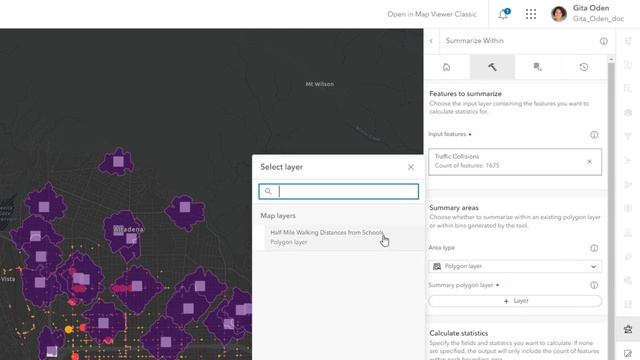Open the app launcher grid

click(x=531, y=14)
